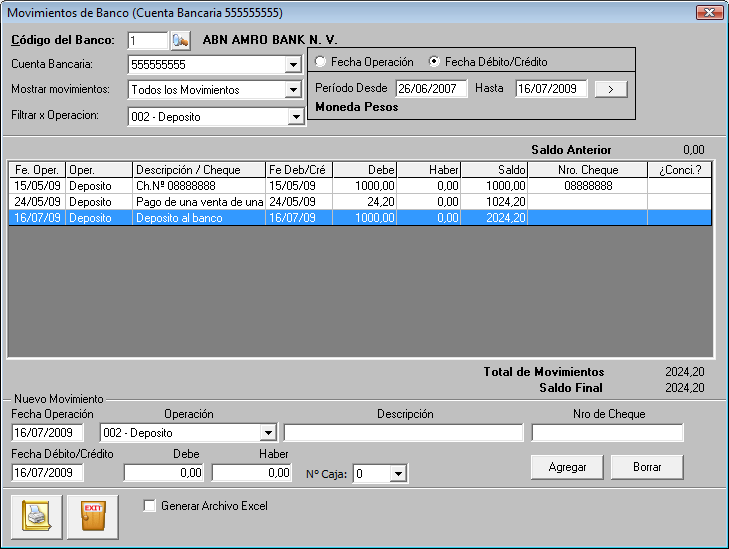Close the Movimientos de Banco window
Image resolution: width=729 pixels, height=549 pixels.
point(709,13)
